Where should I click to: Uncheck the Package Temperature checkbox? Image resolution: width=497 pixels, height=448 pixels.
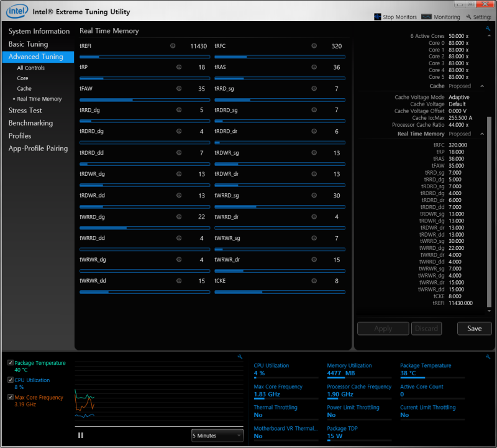pos(11,363)
